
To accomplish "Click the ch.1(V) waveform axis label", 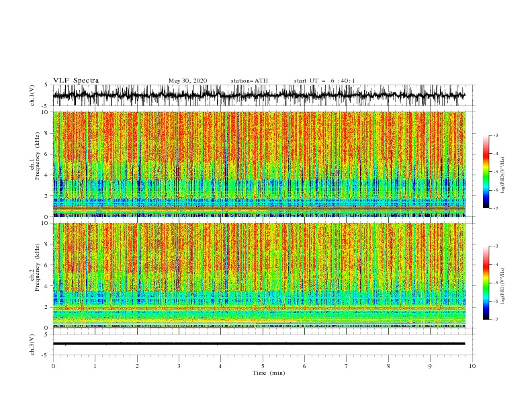I will [x=32, y=95].
